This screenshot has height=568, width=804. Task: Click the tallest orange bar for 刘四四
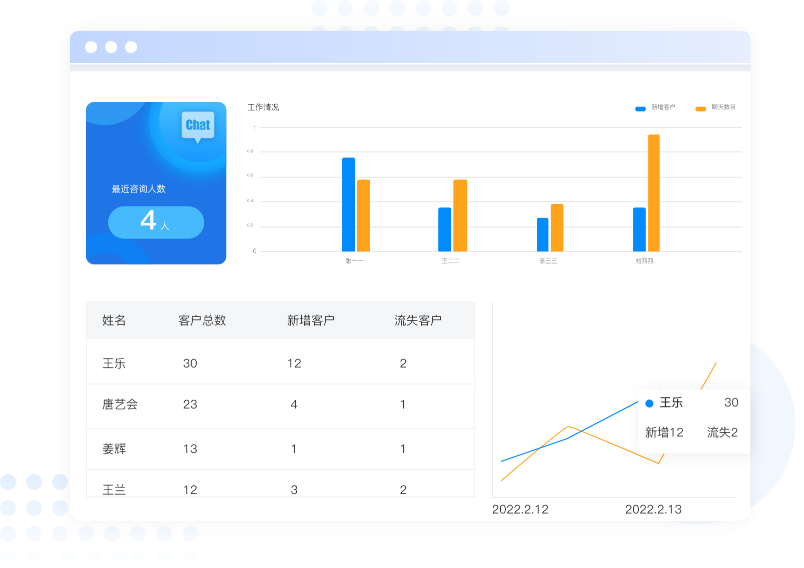coord(654,193)
